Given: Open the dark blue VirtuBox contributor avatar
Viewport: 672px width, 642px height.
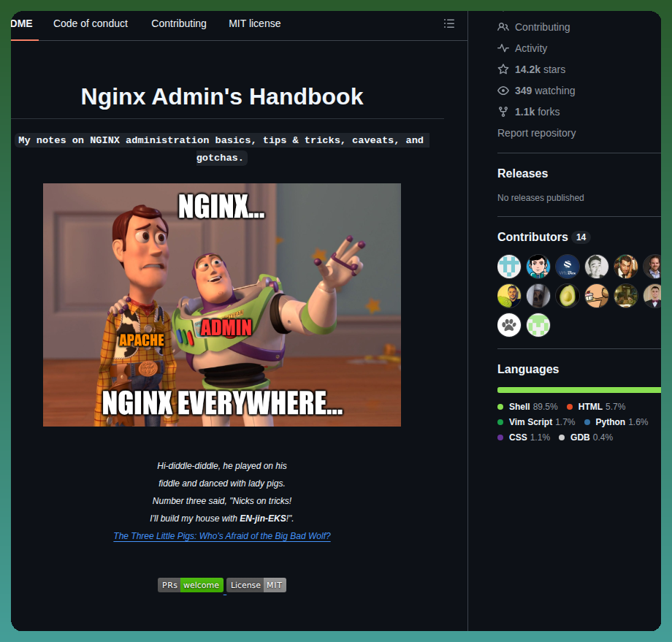Looking at the screenshot, I should (x=568, y=267).
